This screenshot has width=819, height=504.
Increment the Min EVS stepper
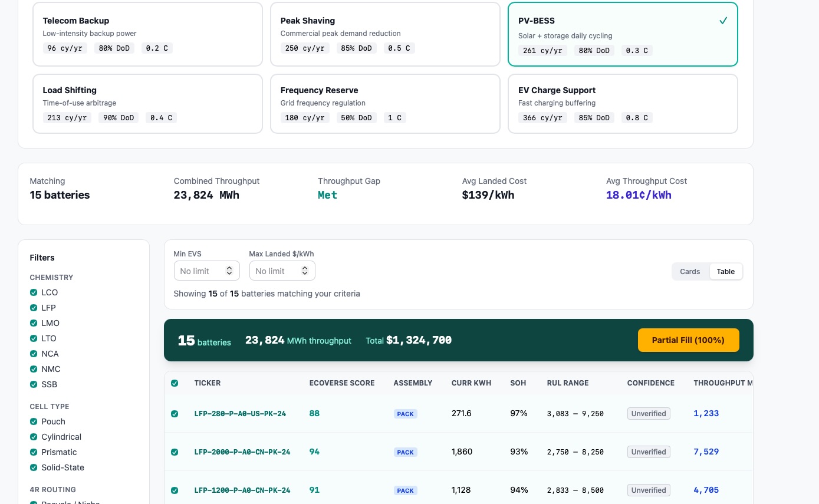[229, 268]
